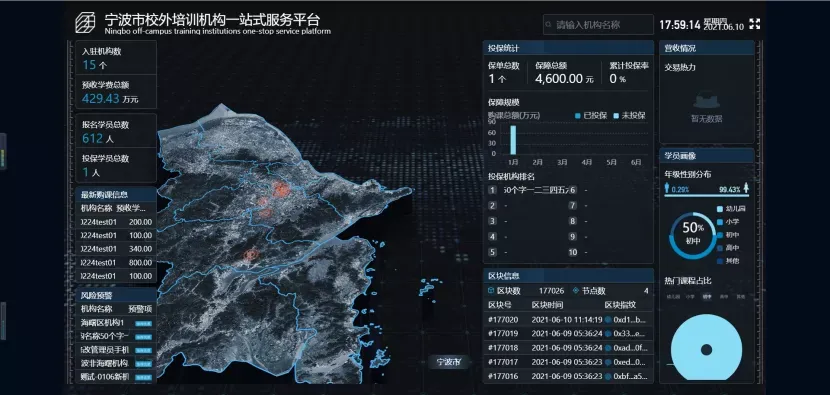Click the purchase row showing 340.00
Screen dimensions: 830x395
(x=116, y=249)
